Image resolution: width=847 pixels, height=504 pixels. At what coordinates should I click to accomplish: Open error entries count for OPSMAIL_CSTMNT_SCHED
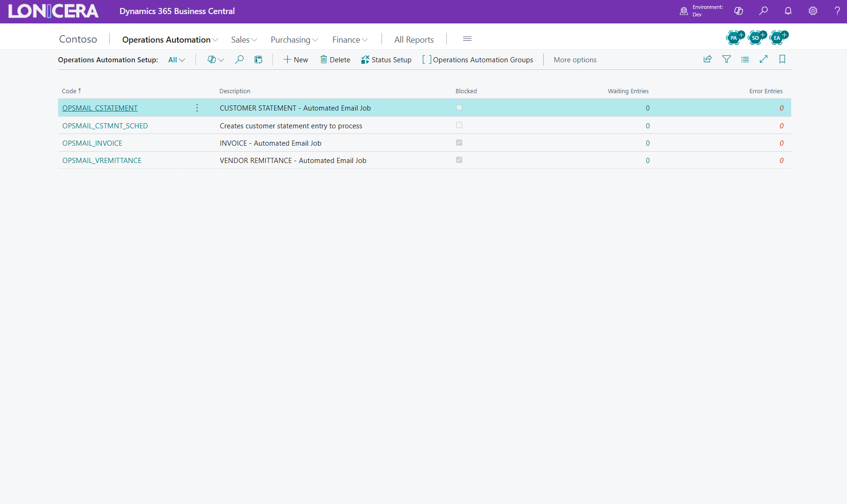pos(781,126)
